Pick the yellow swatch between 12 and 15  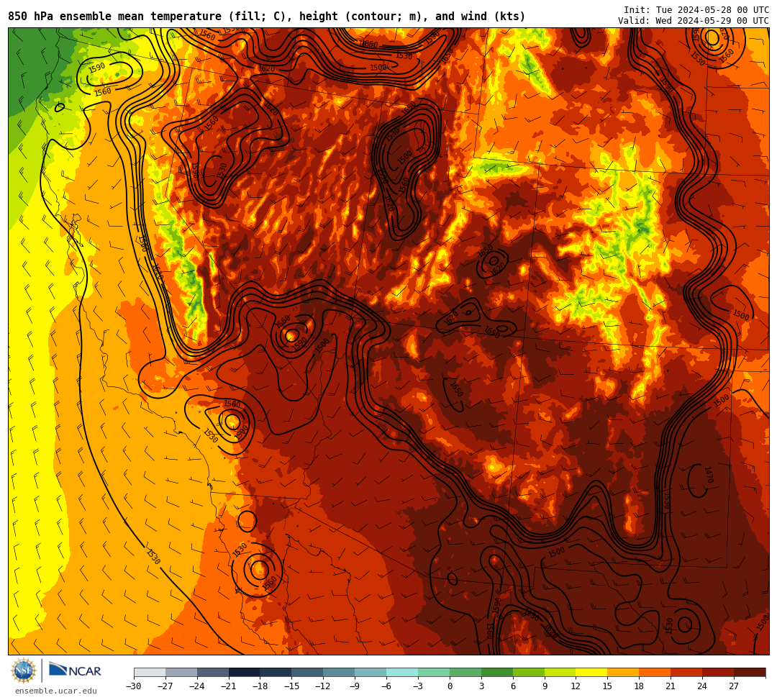coord(591,672)
